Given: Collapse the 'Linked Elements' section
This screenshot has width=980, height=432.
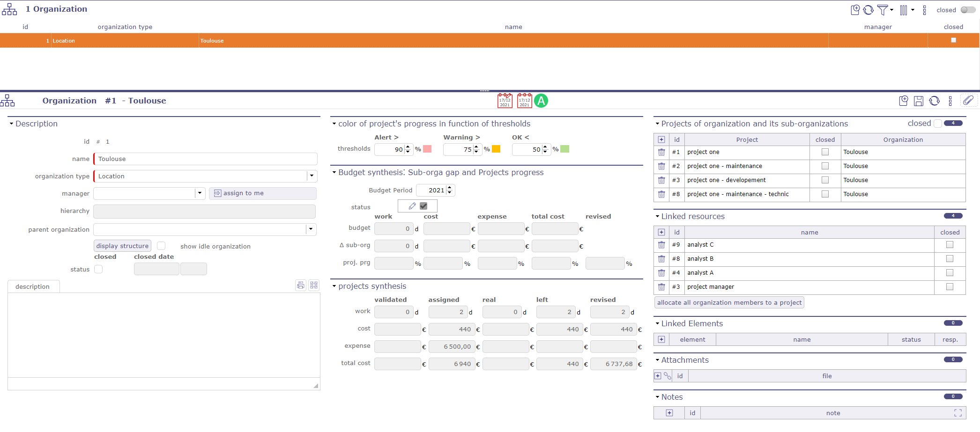Looking at the screenshot, I should click(x=657, y=323).
